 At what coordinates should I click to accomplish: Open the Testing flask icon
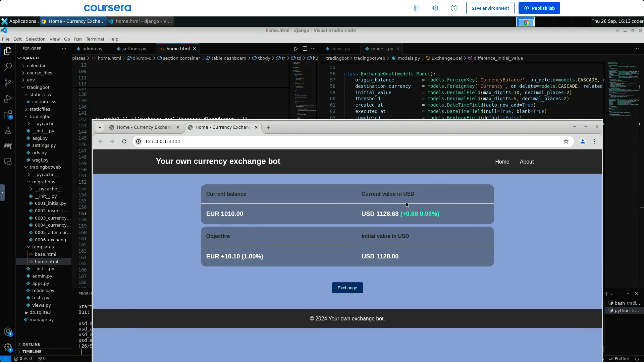(x=8, y=130)
